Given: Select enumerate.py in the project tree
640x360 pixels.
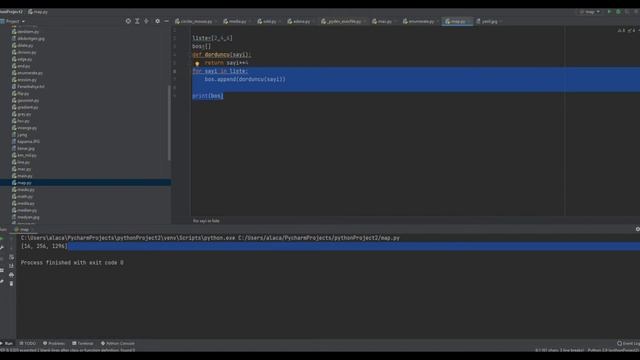Looking at the screenshot, I should 27,73.
